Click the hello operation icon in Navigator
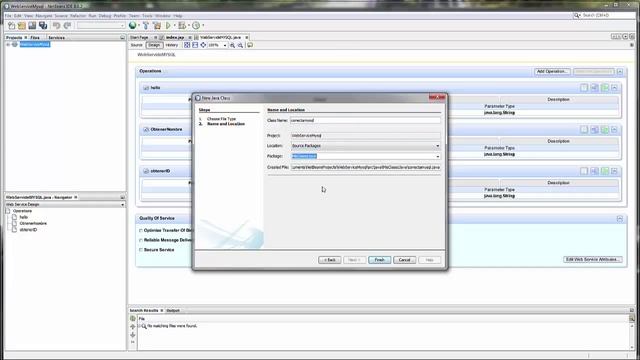The width and height of the screenshot is (640, 360). click(x=14, y=217)
